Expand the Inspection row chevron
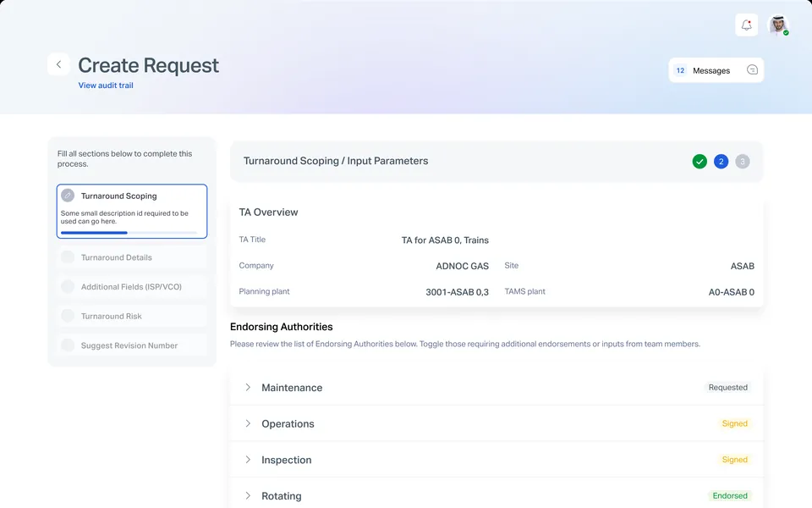This screenshot has width=812, height=508. (x=248, y=460)
